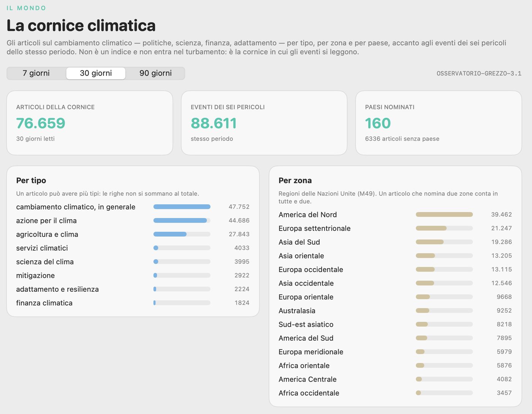Click the progress bar for America del Nord
The width and height of the screenshot is (532, 414).
[444, 215]
